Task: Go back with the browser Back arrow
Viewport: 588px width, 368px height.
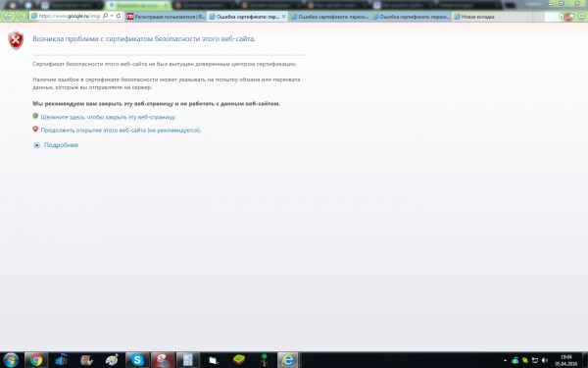Action: (9, 16)
